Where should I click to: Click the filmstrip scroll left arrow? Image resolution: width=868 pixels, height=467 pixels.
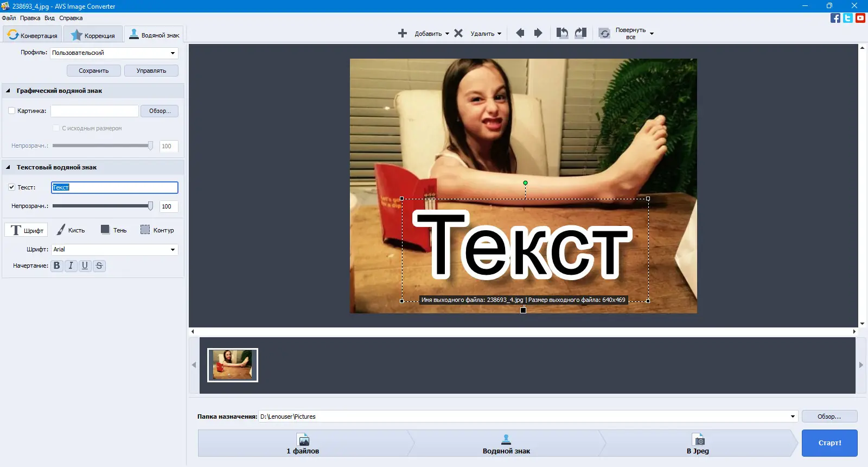click(194, 365)
